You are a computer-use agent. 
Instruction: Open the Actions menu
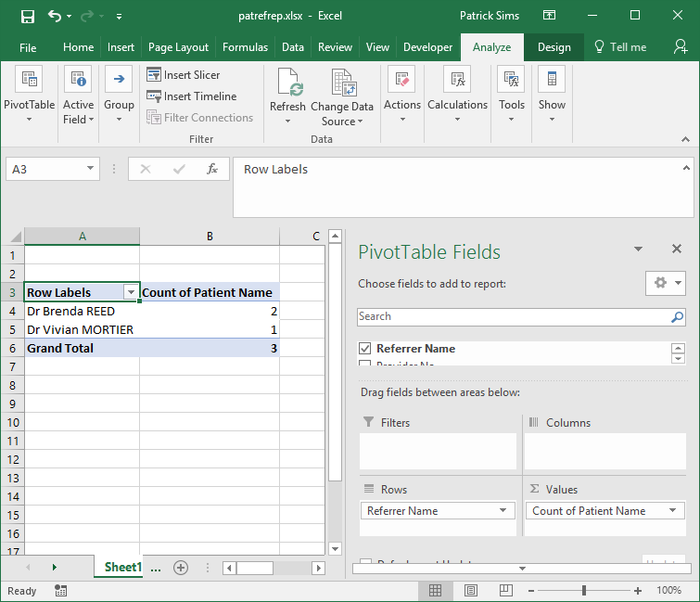tap(402, 95)
